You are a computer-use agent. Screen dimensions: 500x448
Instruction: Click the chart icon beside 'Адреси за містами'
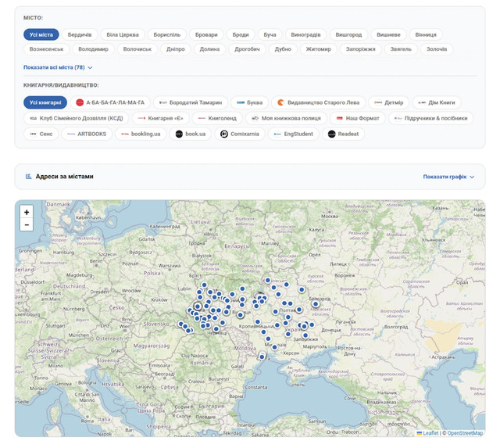coord(28,177)
